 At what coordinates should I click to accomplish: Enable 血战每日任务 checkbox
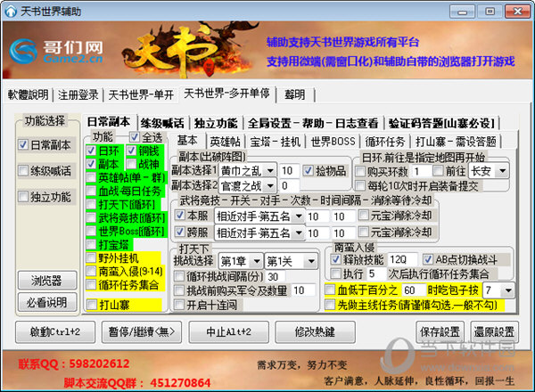pyautogui.click(x=91, y=191)
